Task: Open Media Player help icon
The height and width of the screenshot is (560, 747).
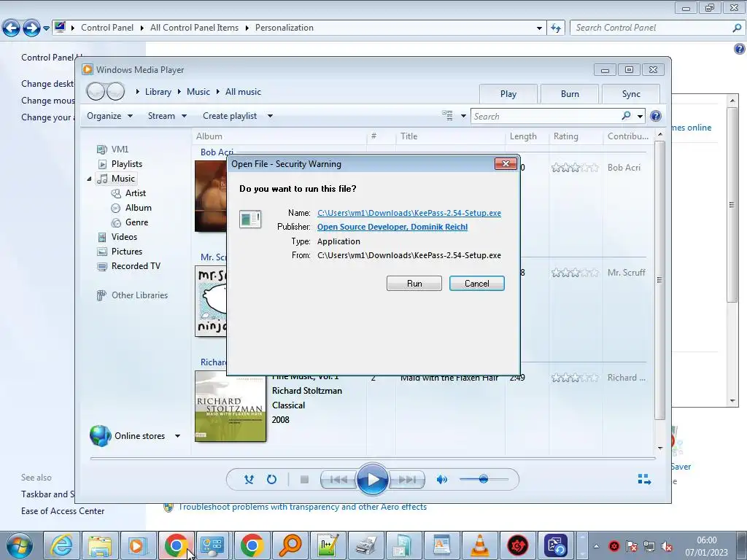Action: tap(656, 116)
